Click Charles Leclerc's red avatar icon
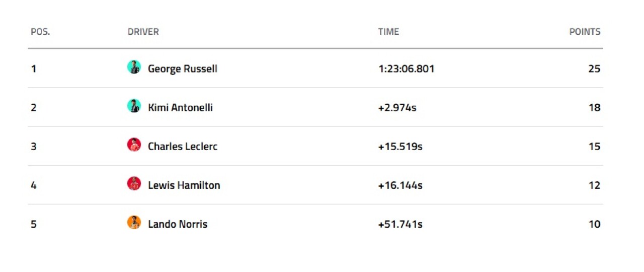This screenshot has width=644, height=272. 134,145
